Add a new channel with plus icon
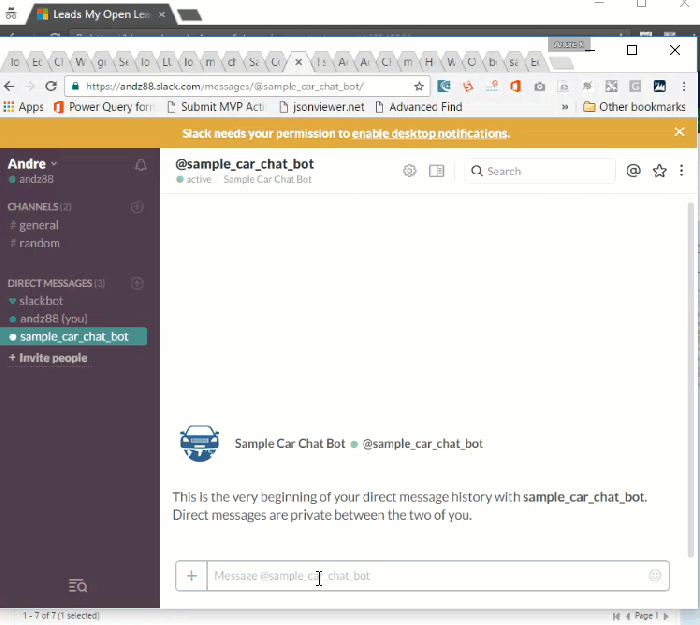 (138, 207)
